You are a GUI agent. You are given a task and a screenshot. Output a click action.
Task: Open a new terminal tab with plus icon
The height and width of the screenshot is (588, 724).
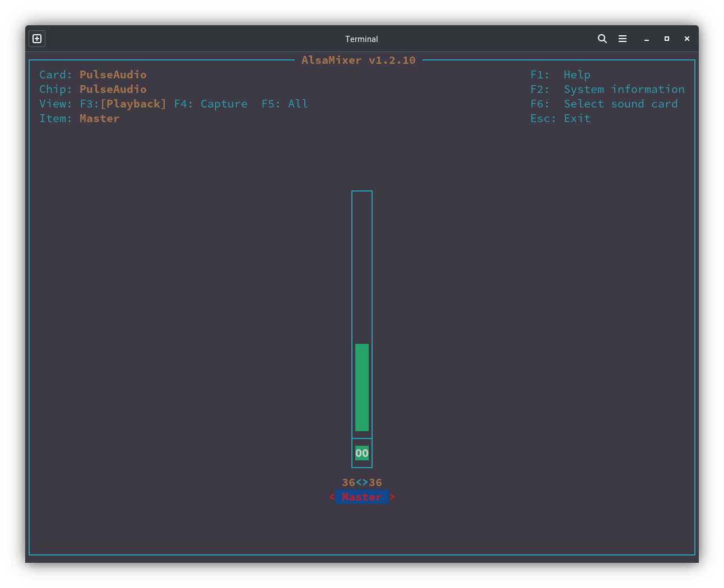tap(37, 39)
